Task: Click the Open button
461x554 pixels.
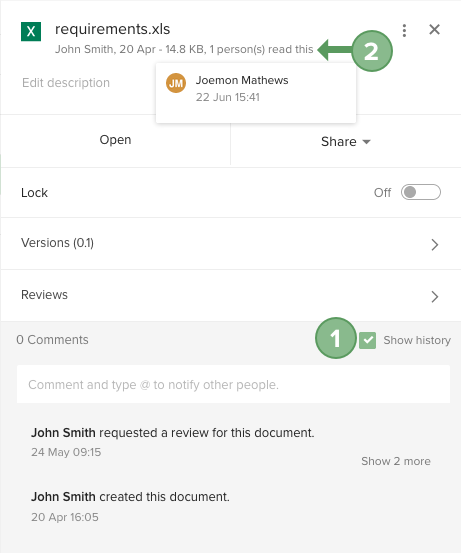Action: (115, 140)
